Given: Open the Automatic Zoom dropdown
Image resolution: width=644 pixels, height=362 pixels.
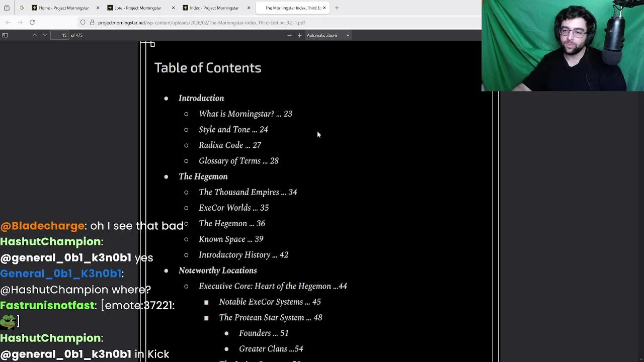Looking at the screenshot, I should click(x=328, y=35).
